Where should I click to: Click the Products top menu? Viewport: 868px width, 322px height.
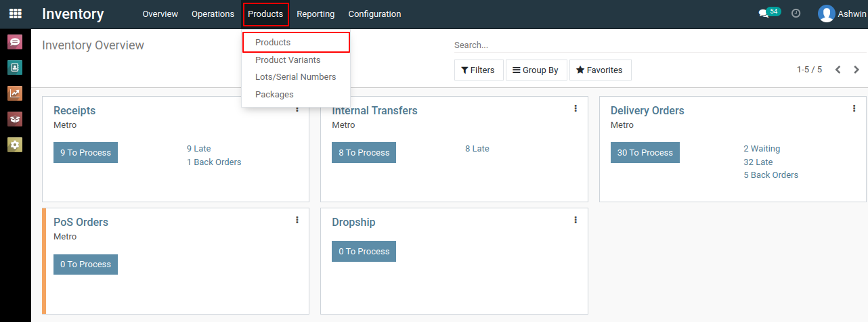pyautogui.click(x=265, y=14)
